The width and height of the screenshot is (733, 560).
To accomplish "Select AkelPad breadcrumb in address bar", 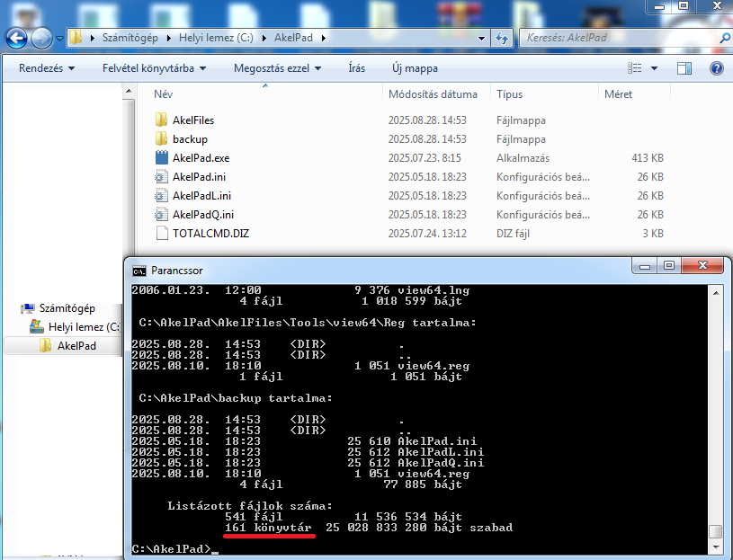I will point(293,38).
